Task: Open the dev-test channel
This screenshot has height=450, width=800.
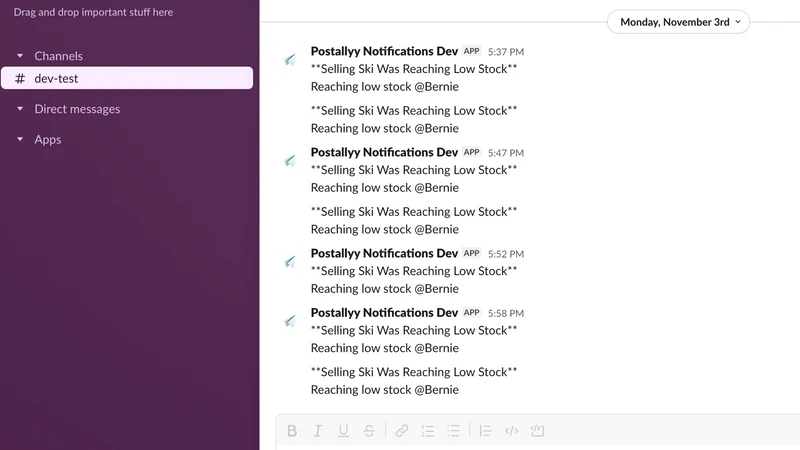Action: click(x=127, y=78)
